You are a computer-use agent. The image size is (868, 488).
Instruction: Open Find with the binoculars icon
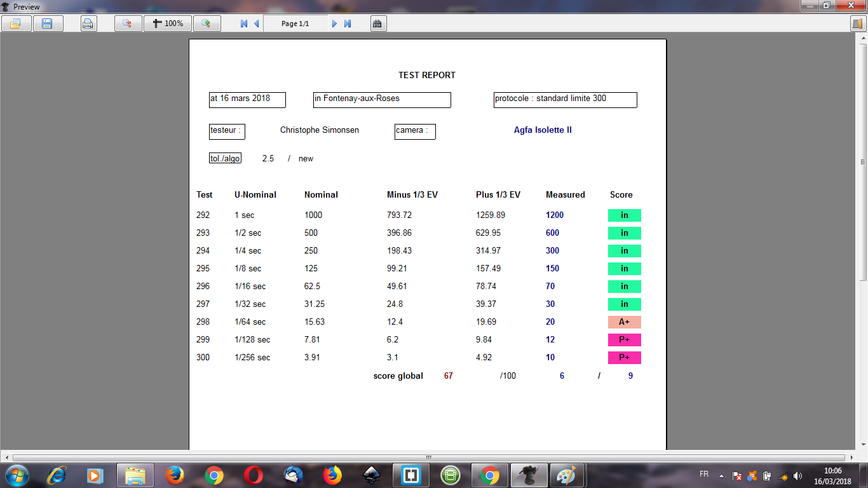[377, 24]
